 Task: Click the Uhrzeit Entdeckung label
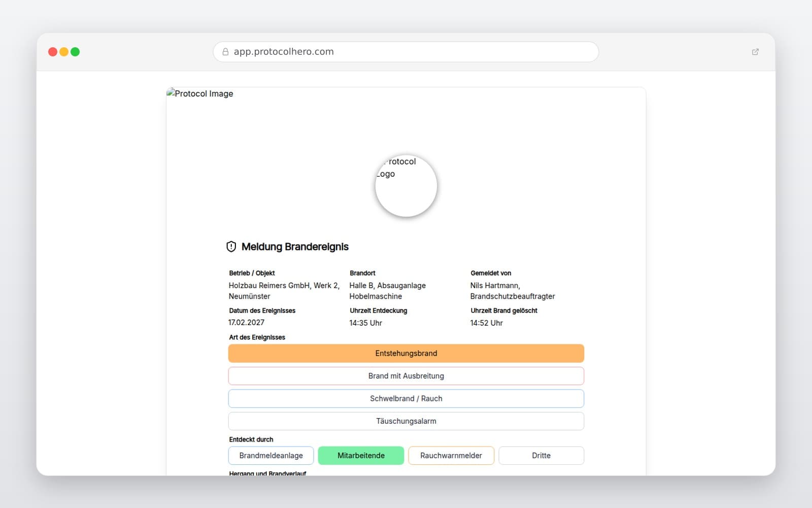click(379, 311)
